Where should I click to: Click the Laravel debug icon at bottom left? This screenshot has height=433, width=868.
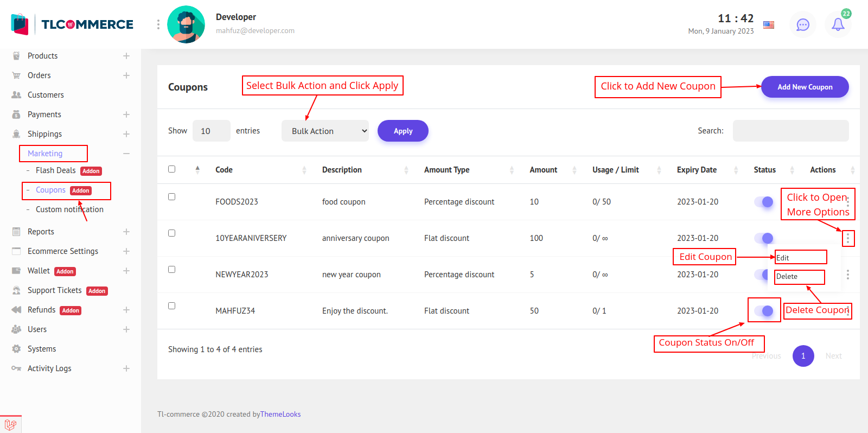[x=10, y=424]
